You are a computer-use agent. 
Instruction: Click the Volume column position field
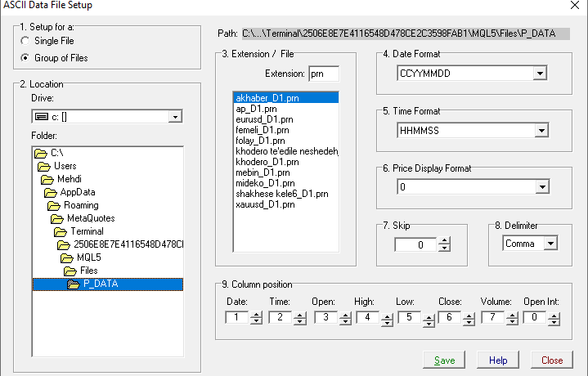click(493, 317)
